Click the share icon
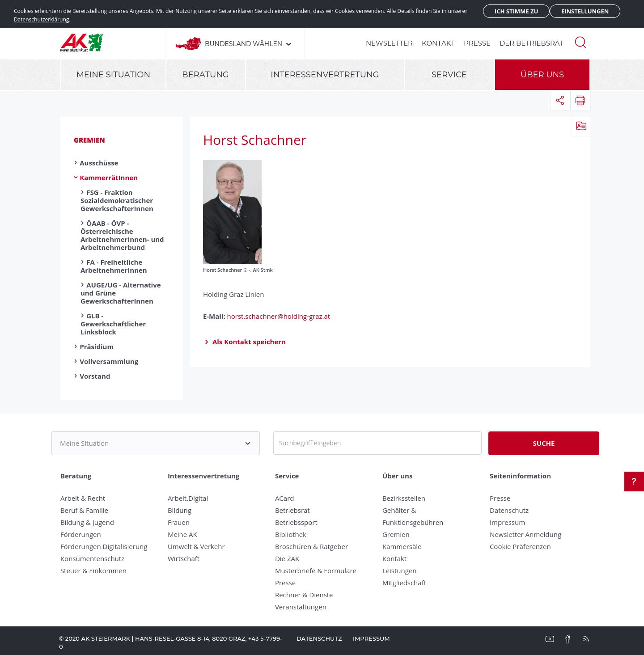Image resolution: width=644 pixels, height=655 pixels. (x=560, y=100)
